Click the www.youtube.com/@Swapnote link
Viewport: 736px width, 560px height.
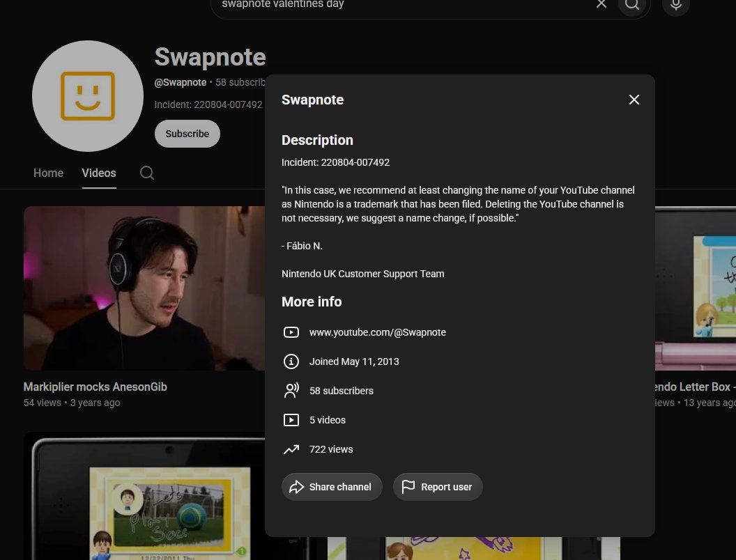377,332
